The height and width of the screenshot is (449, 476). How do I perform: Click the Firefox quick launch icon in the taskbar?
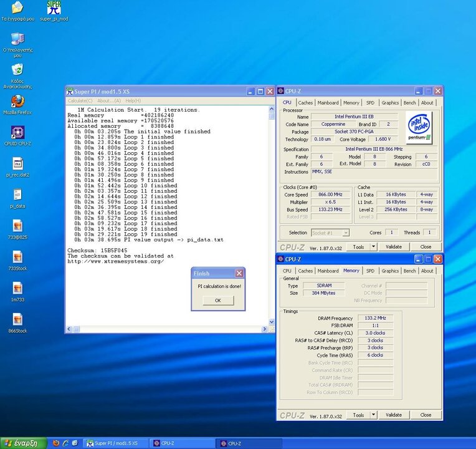pos(56,443)
